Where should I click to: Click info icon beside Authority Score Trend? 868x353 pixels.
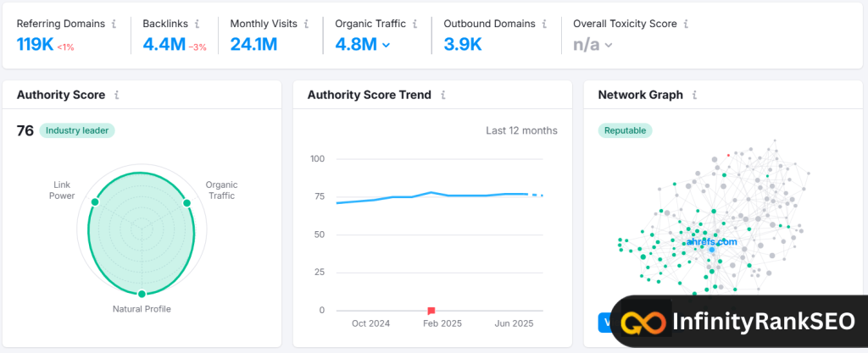443,96
